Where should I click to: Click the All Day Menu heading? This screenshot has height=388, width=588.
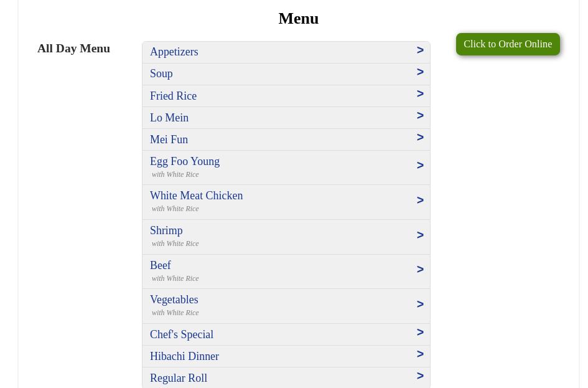pyautogui.click(x=73, y=49)
